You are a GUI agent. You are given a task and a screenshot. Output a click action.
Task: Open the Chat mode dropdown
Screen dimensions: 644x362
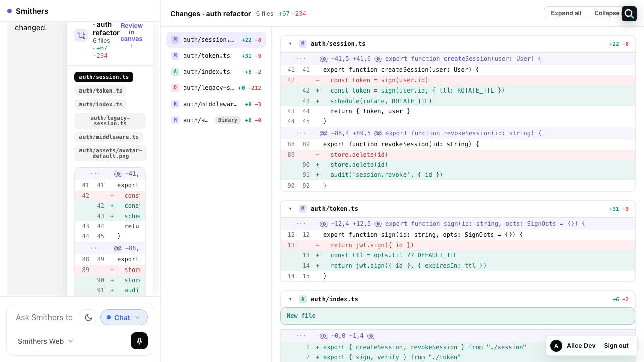click(x=124, y=317)
